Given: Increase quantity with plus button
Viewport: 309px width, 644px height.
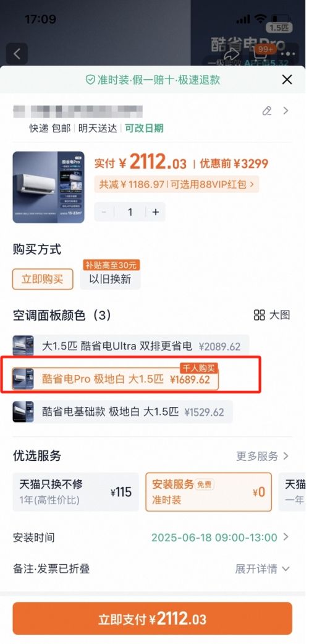Looking at the screenshot, I should [x=156, y=212].
